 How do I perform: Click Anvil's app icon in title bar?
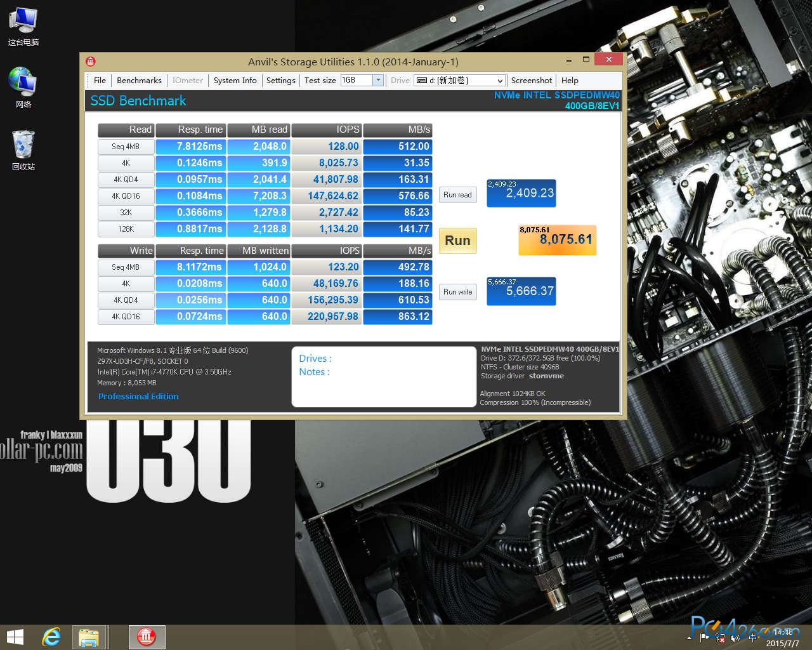[91, 62]
